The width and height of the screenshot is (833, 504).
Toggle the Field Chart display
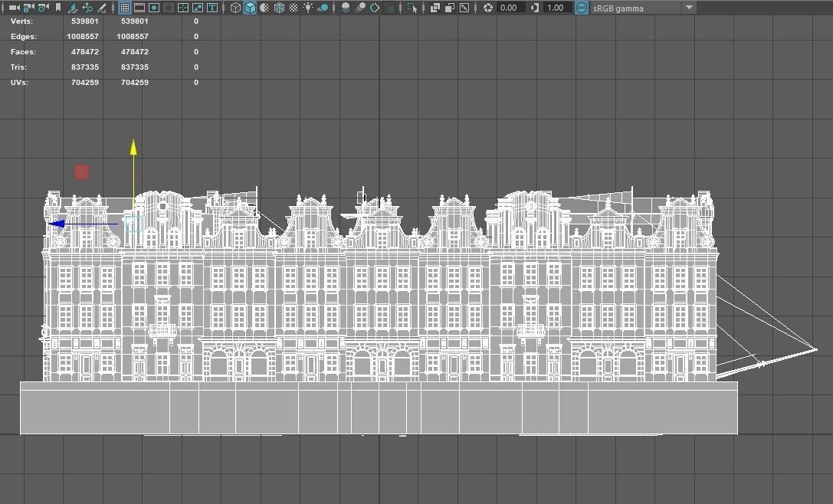(183, 8)
